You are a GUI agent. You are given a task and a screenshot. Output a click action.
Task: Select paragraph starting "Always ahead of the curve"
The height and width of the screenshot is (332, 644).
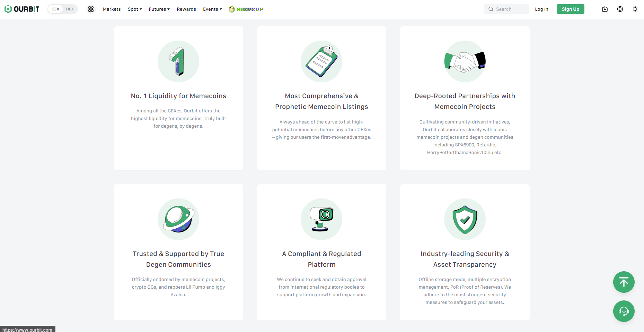tap(321, 130)
